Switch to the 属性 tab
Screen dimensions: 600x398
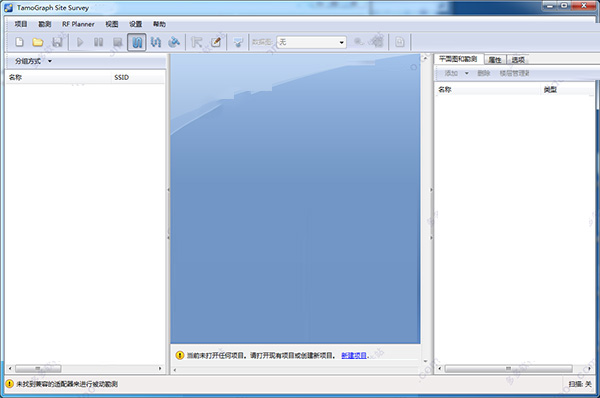(x=495, y=60)
